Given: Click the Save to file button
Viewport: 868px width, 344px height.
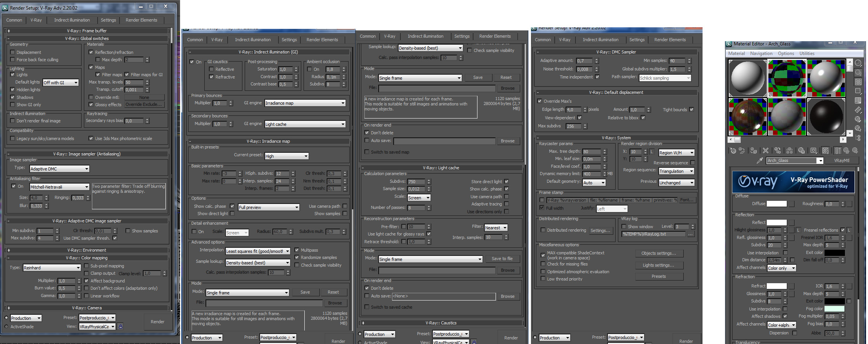Looking at the screenshot, I should 502,259.
